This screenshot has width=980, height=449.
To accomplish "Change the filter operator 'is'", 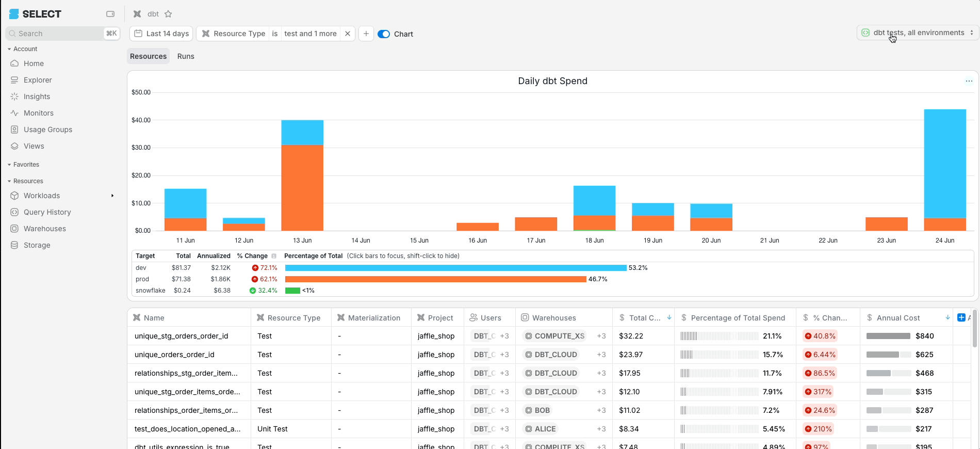I will (x=275, y=34).
